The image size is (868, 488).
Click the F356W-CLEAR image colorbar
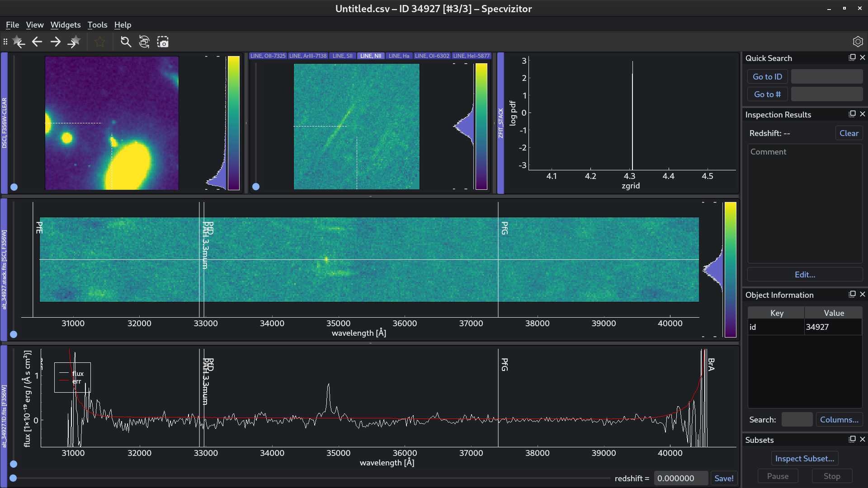(x=234, y=123)
